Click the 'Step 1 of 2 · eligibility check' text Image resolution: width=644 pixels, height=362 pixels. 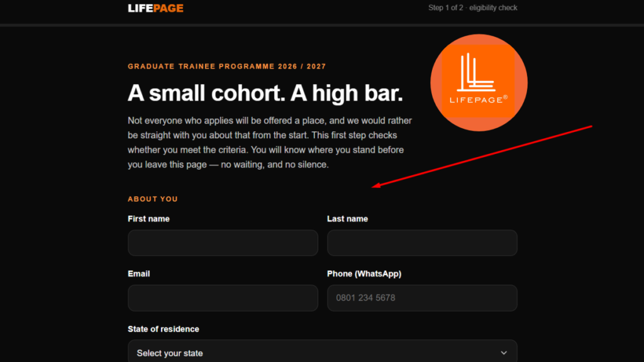click(473, 8)
